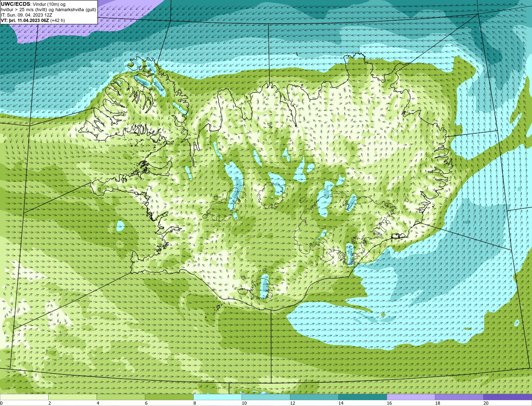Screen dimensions: 532x406
Task: Click the pale teal 10–12 m/s legend swatch
Action: (x=266, y=397)
